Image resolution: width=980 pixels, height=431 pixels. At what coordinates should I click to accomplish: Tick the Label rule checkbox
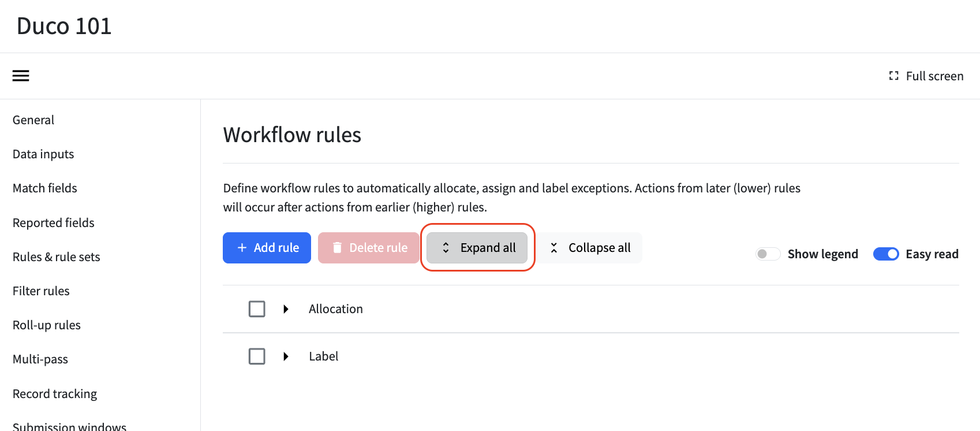tap(257, 356)
